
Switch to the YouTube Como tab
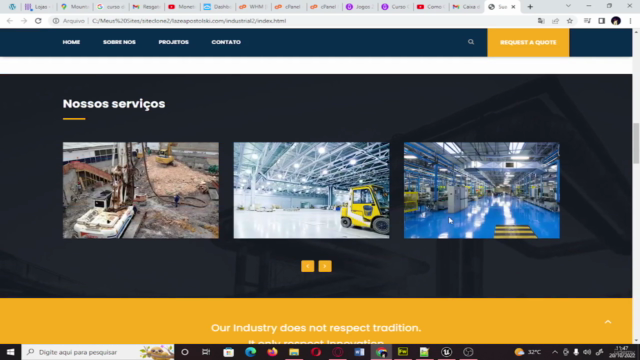(430, 7)
